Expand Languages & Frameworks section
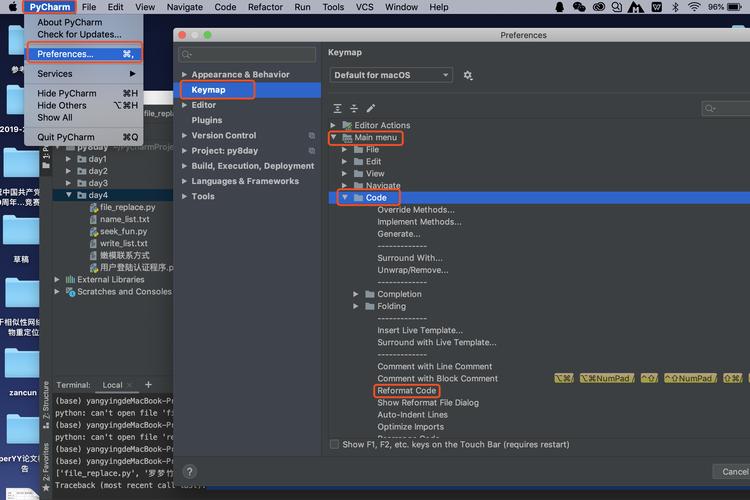Viewport: 750px width, 500px height. click(x=184, y=181)
